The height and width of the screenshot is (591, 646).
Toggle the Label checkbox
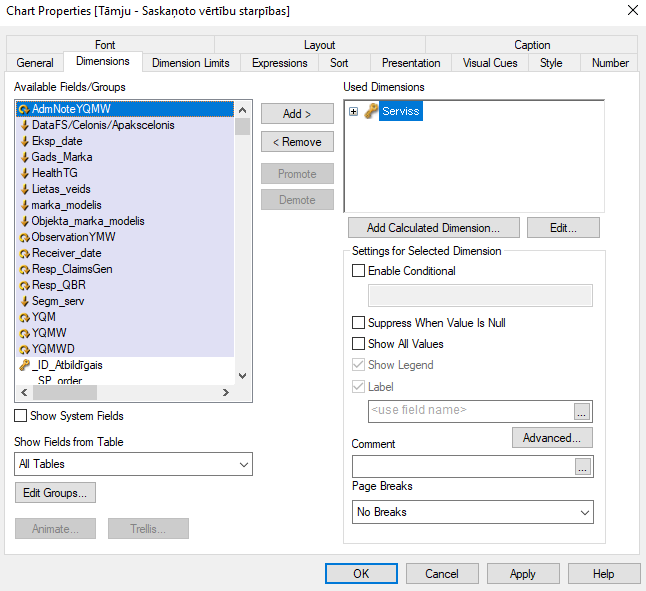358,387
